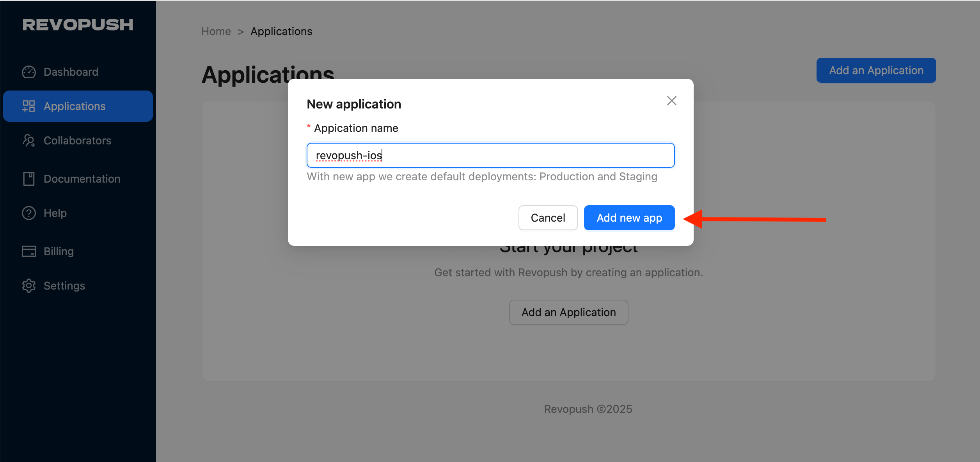Open the Home breadcrumb link
980x462 pixels.
(216, 31)
